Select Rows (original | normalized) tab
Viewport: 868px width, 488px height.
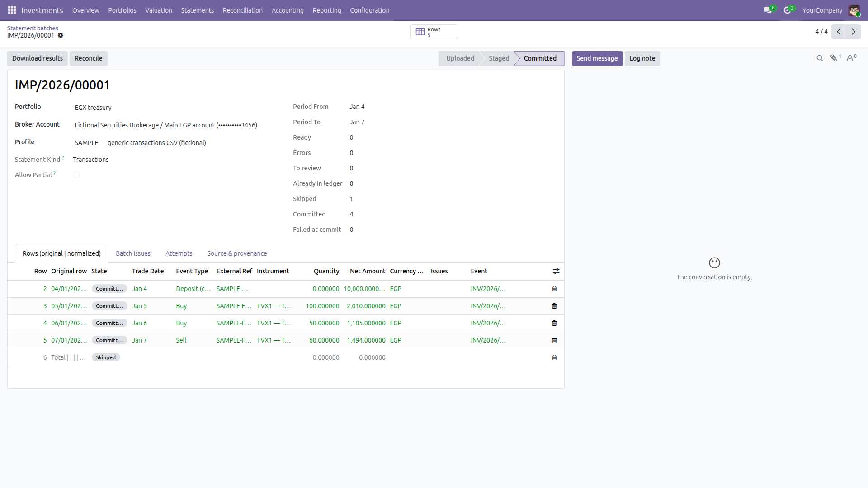click(x=61, y=253)
